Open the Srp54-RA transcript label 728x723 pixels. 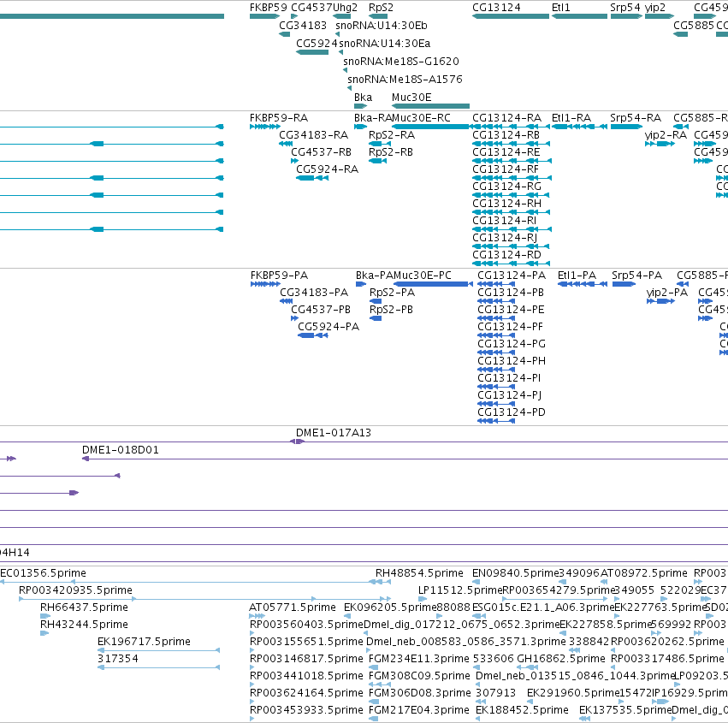(635, 118)
